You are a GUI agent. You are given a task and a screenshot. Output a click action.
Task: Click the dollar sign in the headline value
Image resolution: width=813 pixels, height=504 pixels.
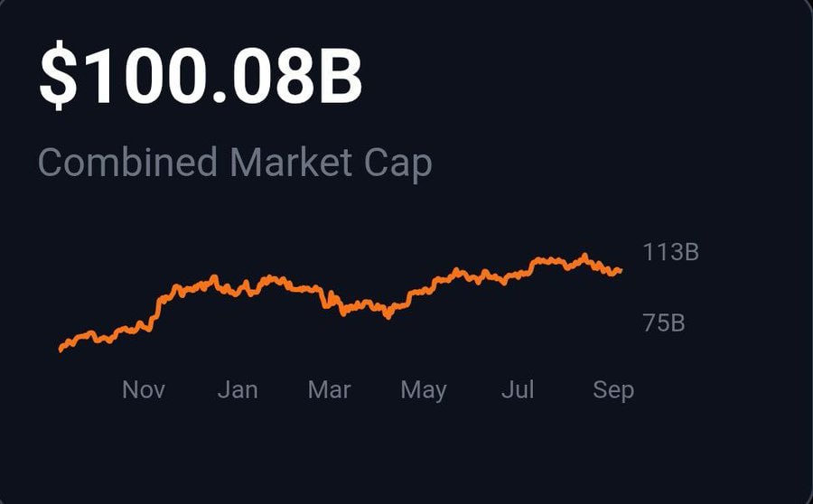coord(59,76)
